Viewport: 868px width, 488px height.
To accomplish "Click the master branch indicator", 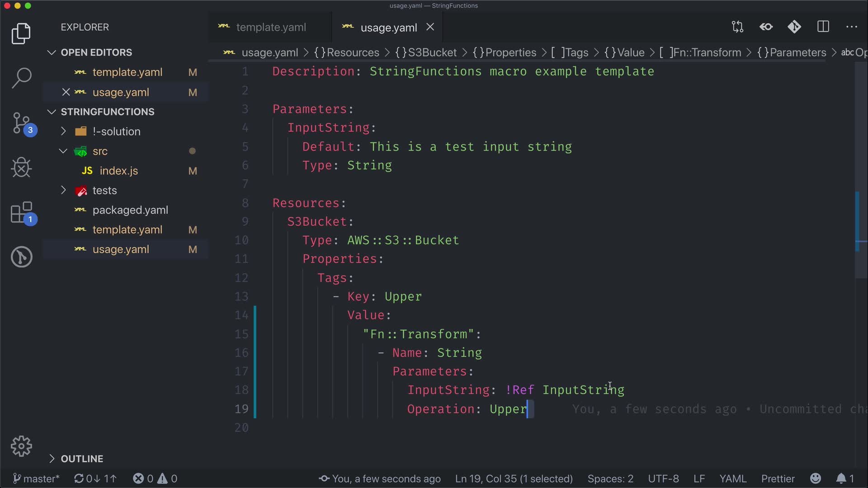I will coord(36,479).
